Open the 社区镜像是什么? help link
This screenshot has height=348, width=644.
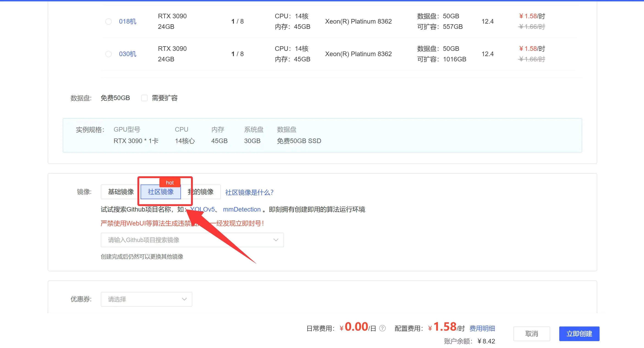pyautogui.click(x=249, y=192)
